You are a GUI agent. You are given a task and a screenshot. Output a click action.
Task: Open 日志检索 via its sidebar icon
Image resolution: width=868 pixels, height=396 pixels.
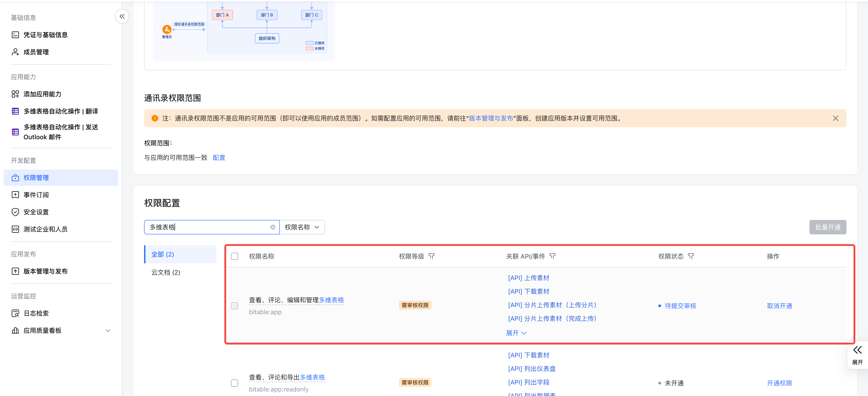(x=15, y=313)
